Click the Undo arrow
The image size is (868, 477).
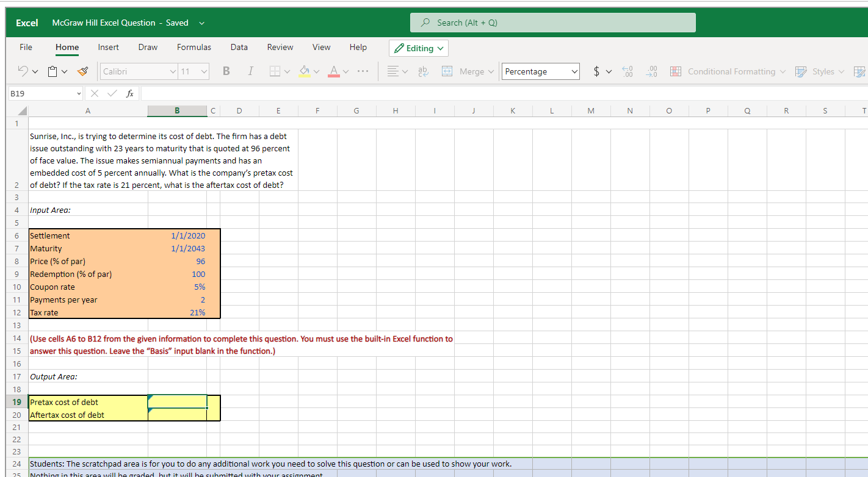(23, 71)
